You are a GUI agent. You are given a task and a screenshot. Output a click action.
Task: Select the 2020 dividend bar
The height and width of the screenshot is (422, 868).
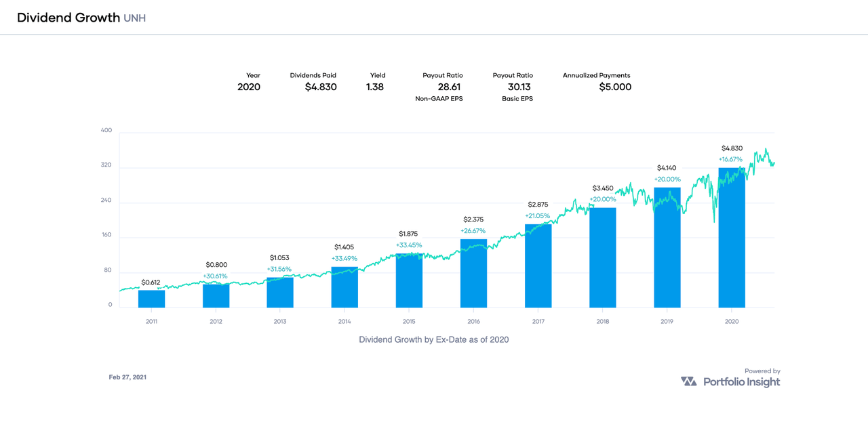(732, 238)
